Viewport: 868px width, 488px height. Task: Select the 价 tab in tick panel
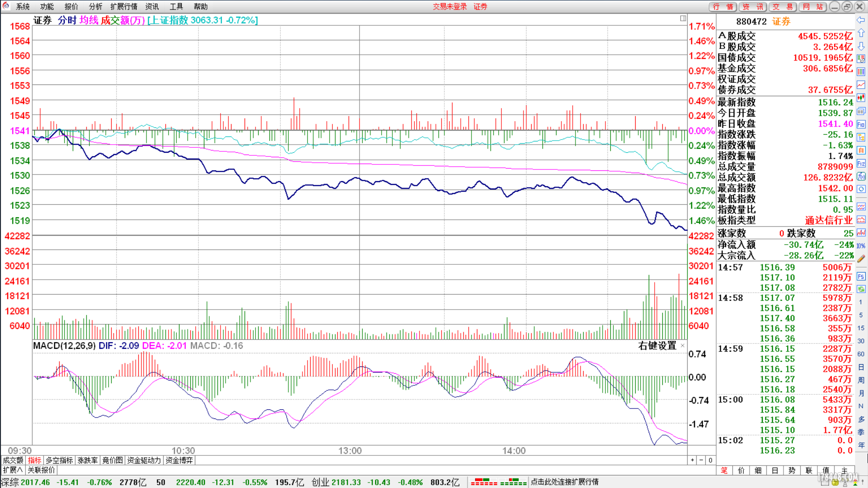coord(741,470)
